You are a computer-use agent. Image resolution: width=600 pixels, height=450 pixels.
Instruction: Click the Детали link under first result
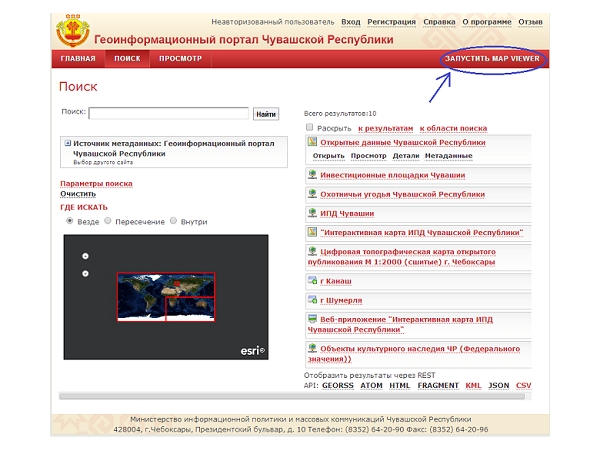pos(406,156)
